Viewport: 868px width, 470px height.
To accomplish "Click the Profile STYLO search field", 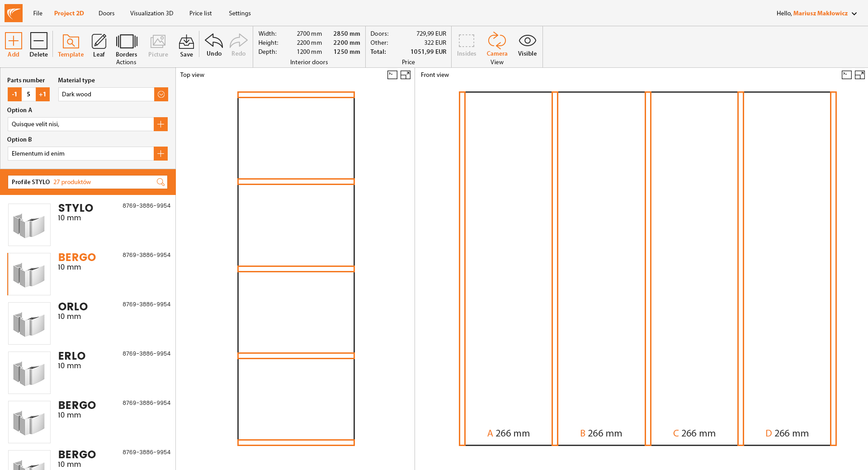I will click(x=81, y=182).
